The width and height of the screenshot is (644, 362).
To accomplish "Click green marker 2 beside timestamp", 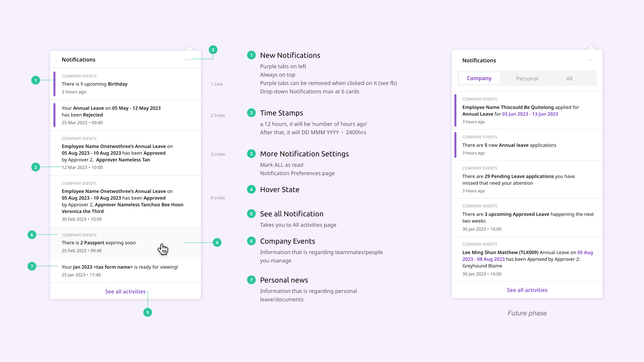I will click(36, 167).
